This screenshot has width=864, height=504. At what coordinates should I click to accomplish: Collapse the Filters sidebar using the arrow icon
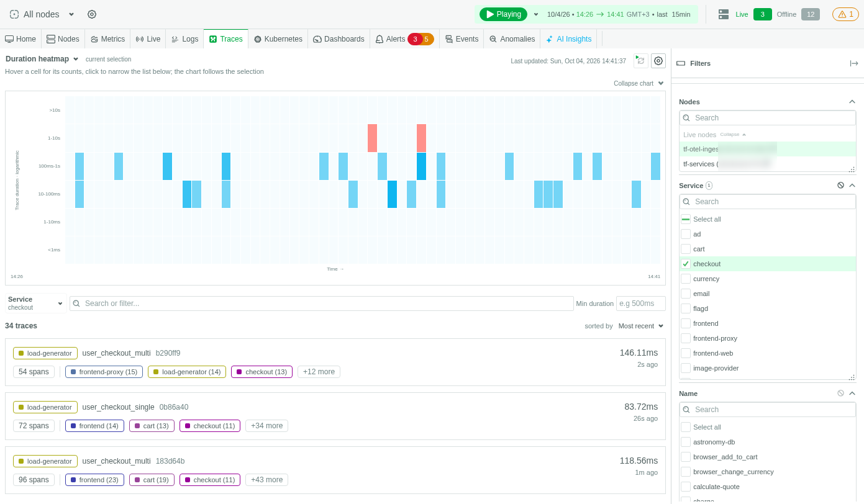click(x=854, y=63)
